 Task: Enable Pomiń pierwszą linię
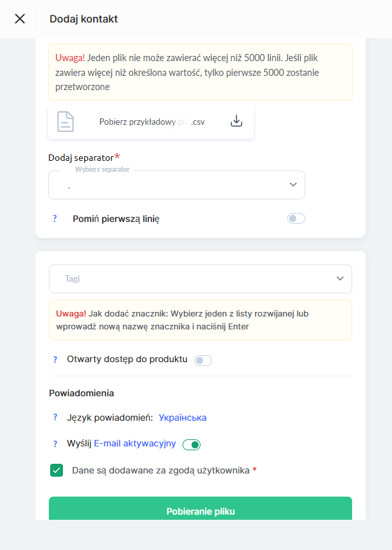pyautogui.click(x=296, y=218)
